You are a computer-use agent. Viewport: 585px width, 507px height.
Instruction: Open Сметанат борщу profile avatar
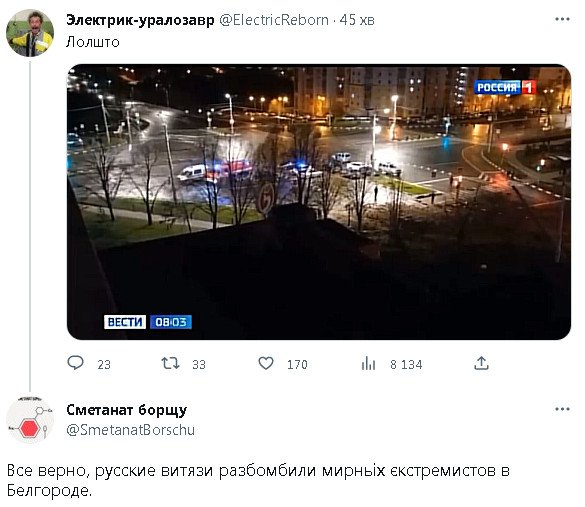[30, 420]
